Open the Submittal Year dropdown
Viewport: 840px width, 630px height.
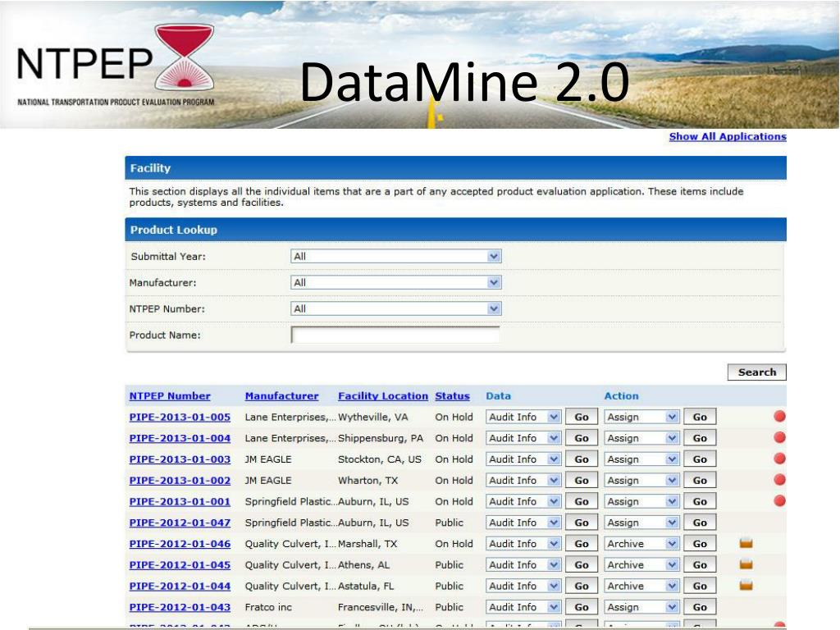click(396, 256)
